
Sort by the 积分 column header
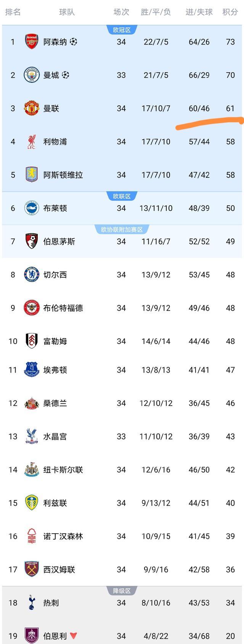coord(230,12)
